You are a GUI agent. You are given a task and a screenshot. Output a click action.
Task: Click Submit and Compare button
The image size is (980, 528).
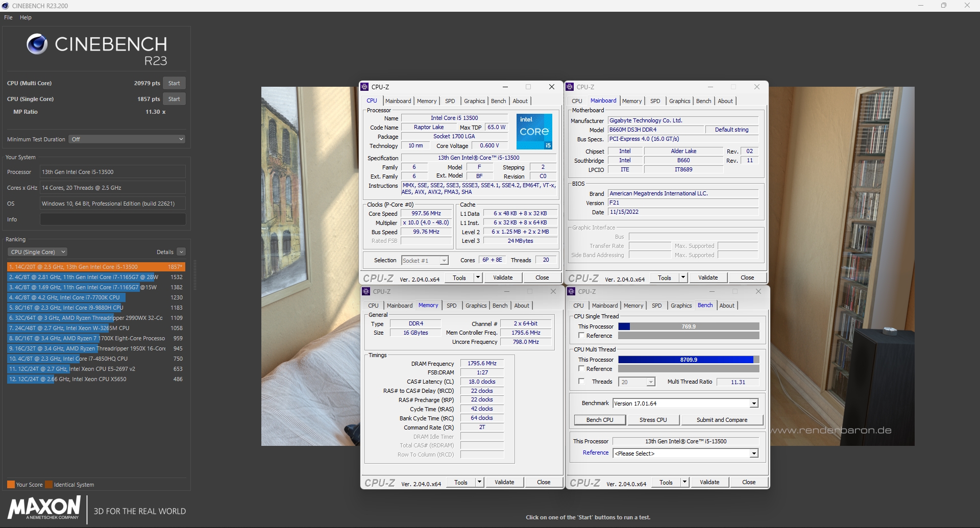[x=722, y=420]
